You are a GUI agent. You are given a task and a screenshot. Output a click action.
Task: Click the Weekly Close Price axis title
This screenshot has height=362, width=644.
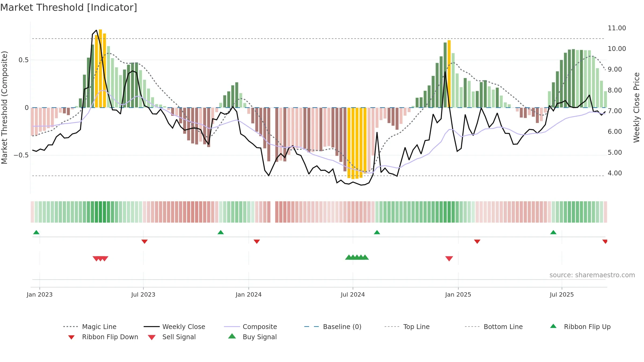(636, 107)
